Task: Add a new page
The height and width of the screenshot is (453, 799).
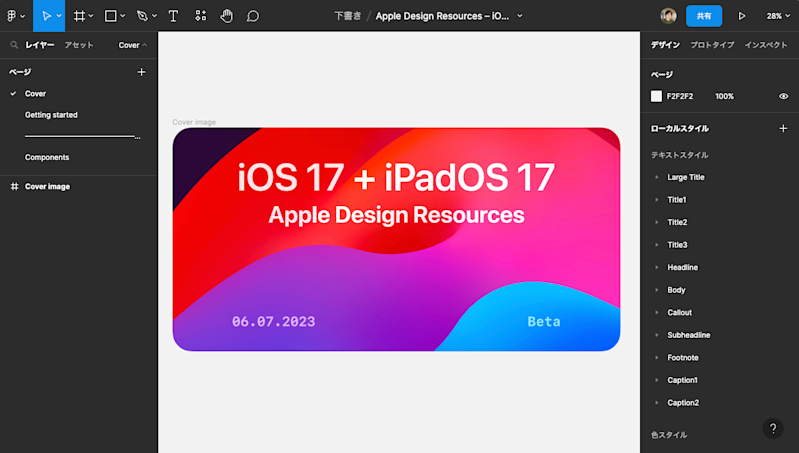Action: click(x=142, y=72)
